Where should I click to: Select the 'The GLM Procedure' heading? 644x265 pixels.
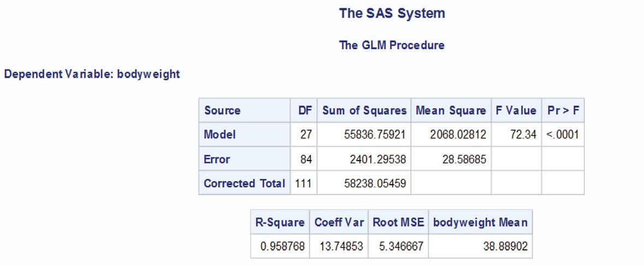pos(392,46)
